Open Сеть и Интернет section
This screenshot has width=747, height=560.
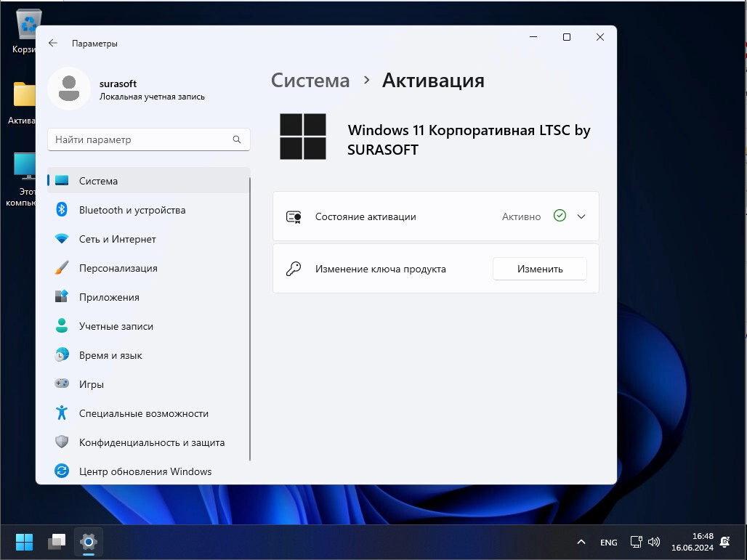point(118,239)
